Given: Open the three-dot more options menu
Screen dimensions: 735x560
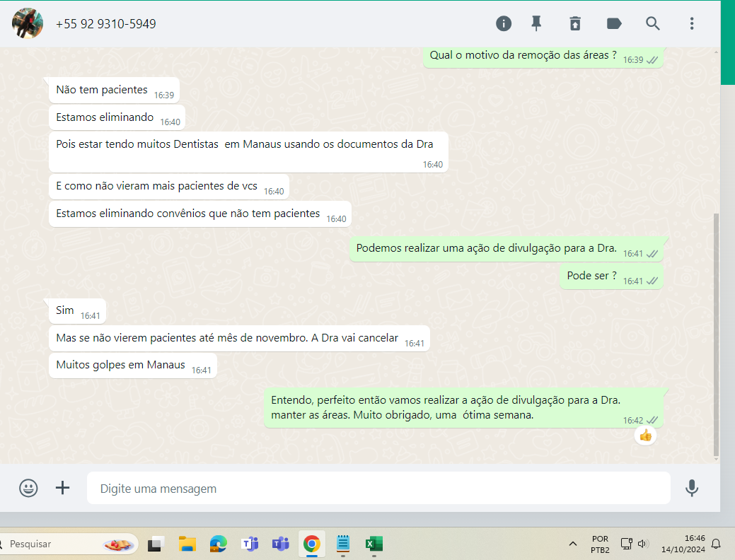Looking at the screenshot, I should 692,23.
